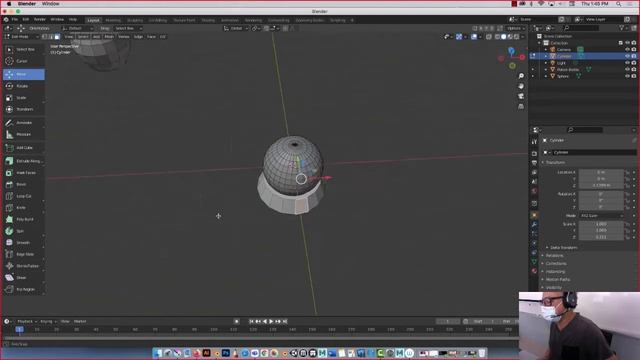Screen dimensions: 640x360
Task: Expand the Collections panel
Action: 556,264
